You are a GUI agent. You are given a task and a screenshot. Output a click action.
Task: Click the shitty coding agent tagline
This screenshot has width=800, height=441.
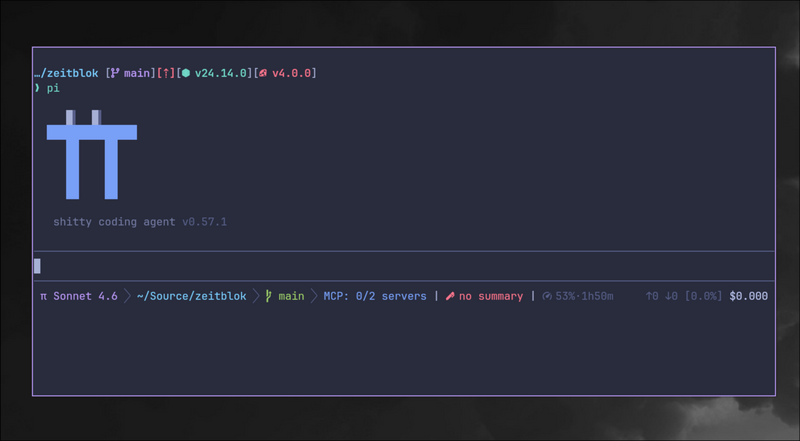point(114,223)
